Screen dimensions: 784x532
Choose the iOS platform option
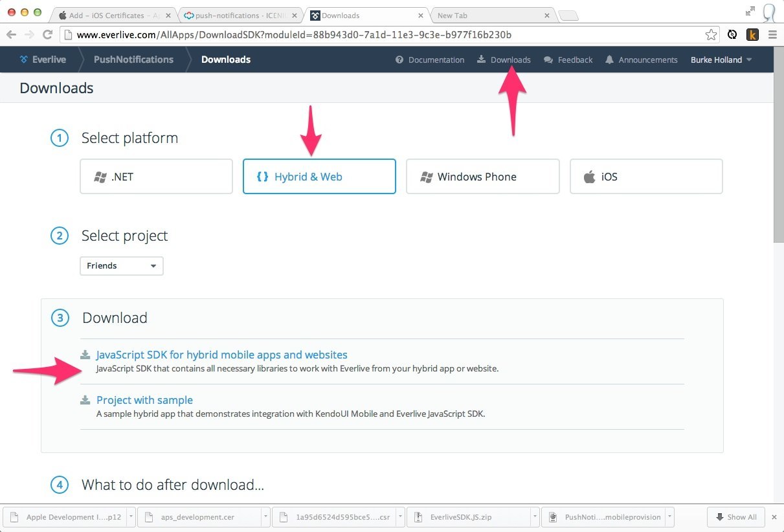(645, 177)
